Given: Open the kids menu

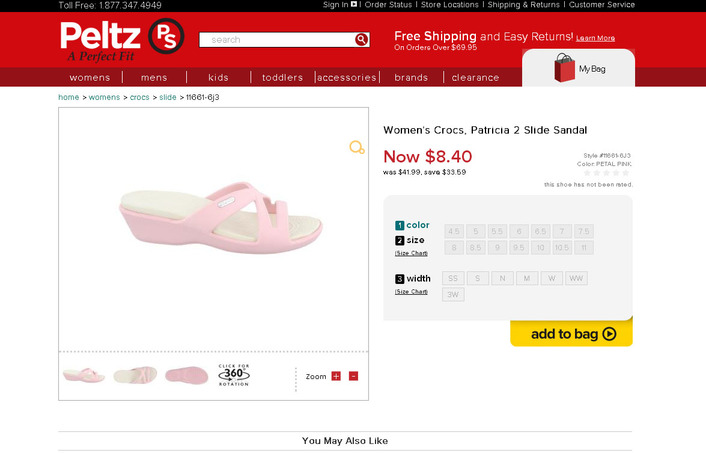Looking at the screenshot, I should pos(218,77).
